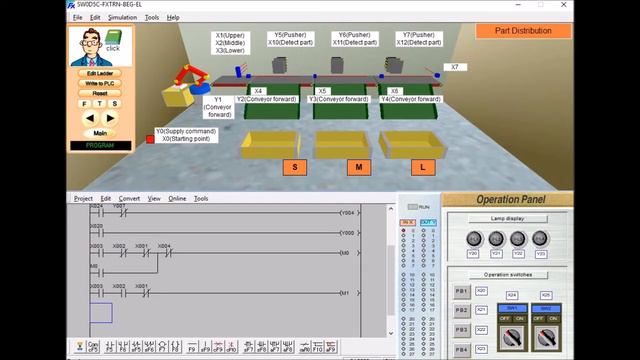640x360 pixels.
Task: Open the View menu
Action: [x=154, y=198]
